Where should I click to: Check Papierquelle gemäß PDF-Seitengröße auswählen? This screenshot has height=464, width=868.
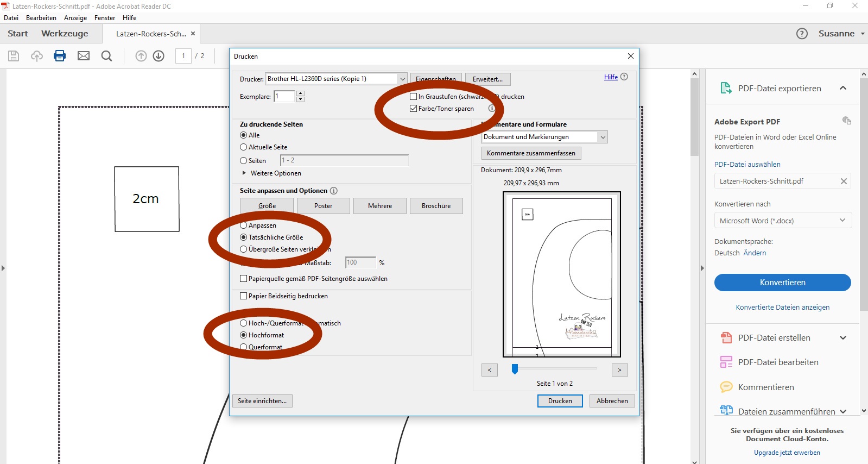coord(243,279)
